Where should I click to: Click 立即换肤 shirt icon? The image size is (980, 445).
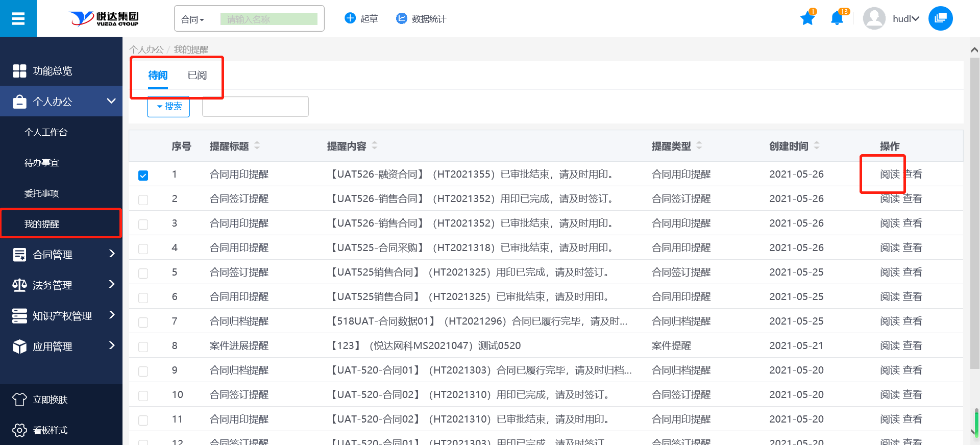pyautogui.click(x=19, y=400)
